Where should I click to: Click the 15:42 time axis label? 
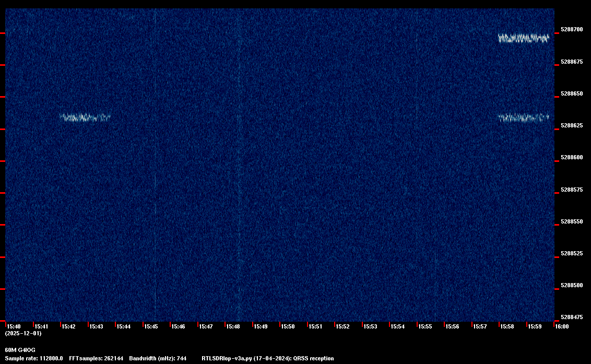coord(68,326)
